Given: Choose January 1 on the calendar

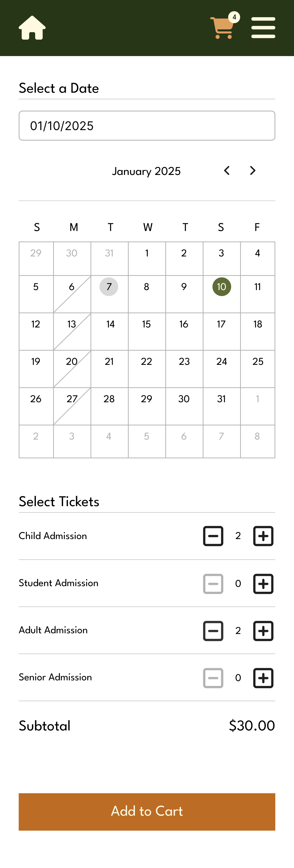Looking at the screenshot, I should (x=147, y=258).
